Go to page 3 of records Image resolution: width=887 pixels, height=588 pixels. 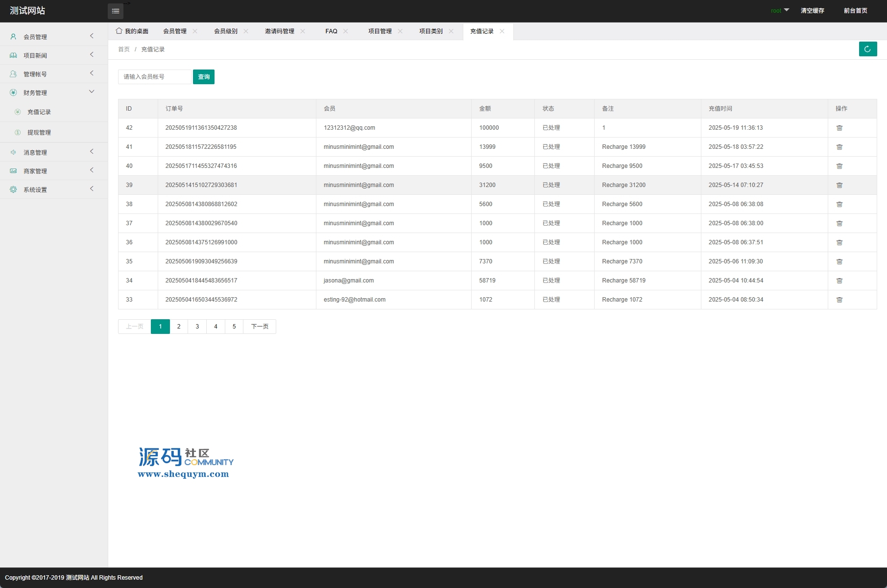click(197, 327)
